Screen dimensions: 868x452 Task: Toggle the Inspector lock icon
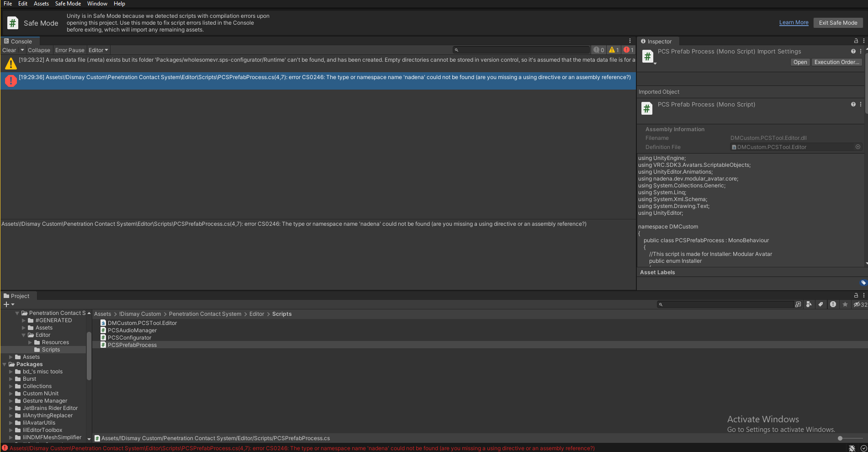856,41
